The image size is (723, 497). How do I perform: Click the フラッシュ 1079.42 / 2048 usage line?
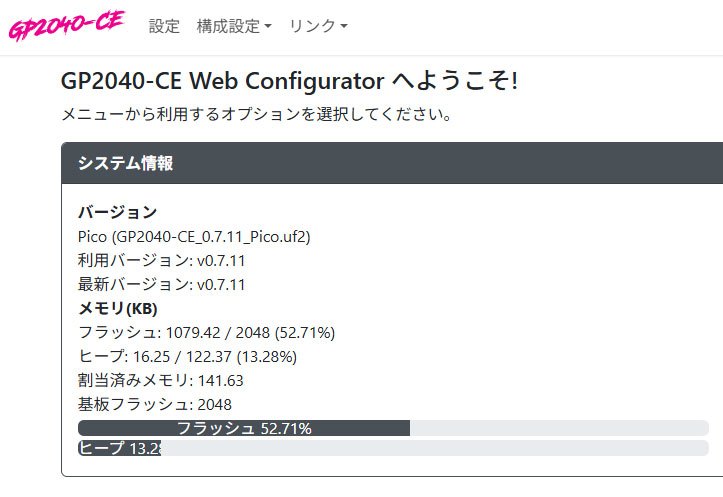pyautogui.click(x=205, y=332)
